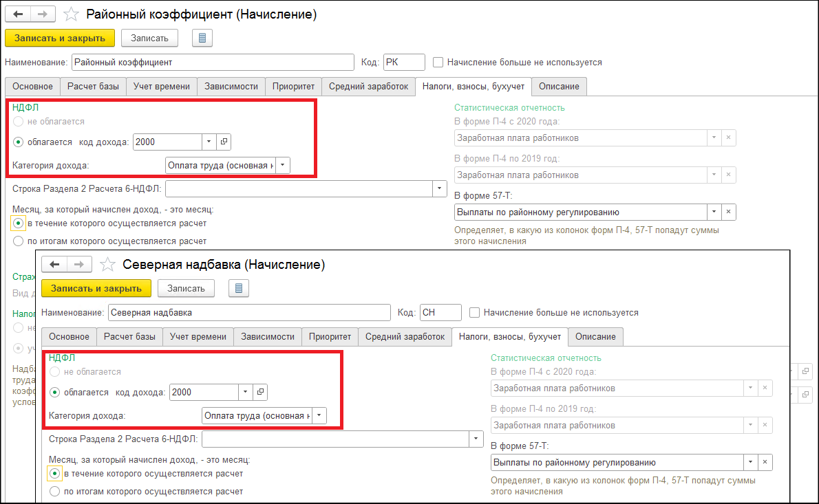Clear the П-4 с 2020 года field in Северная надбавка
The width and height of the screenshot is (819, 504).
click(765, 388)
